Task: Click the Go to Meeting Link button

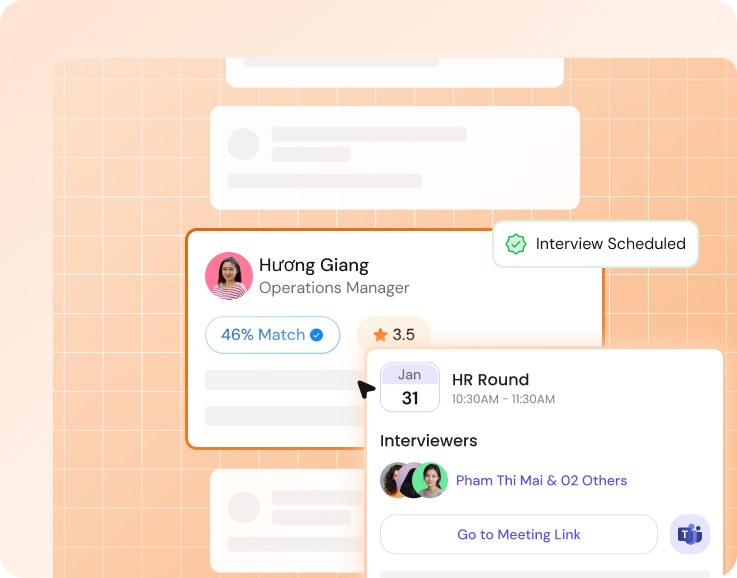Action: tap(518, 534)
